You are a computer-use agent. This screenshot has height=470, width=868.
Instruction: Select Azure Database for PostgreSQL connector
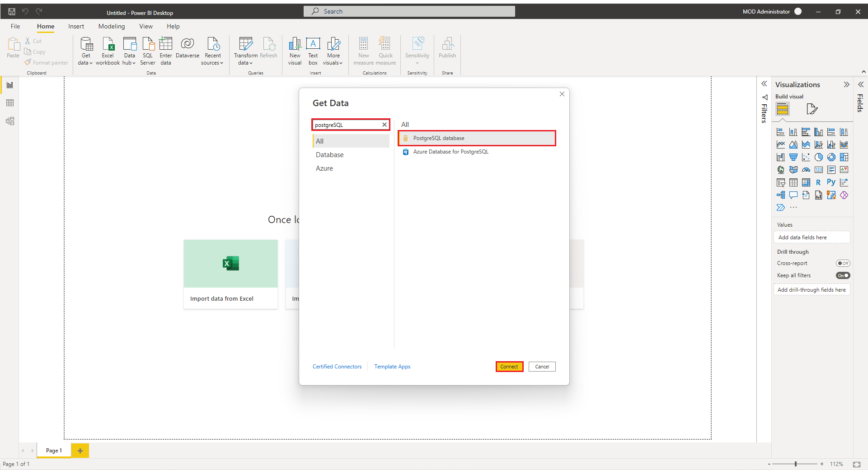pyautogui.click(x=450, y=152)
